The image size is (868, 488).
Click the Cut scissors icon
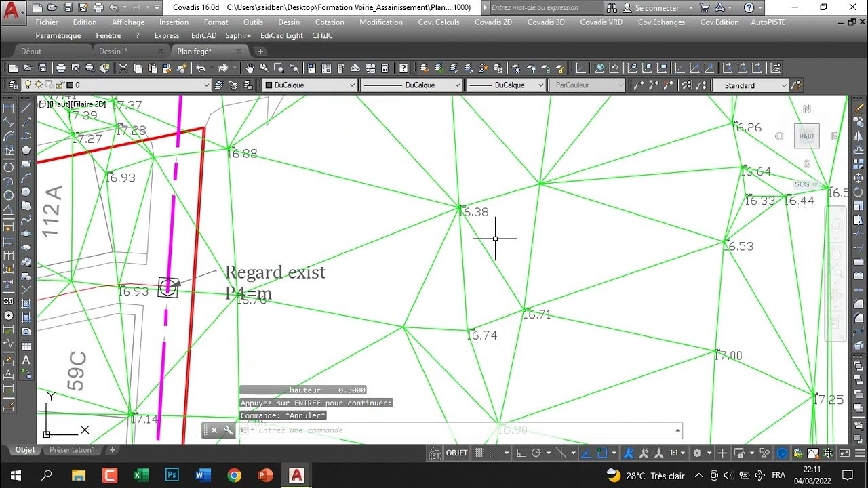[x=123, y=68]
